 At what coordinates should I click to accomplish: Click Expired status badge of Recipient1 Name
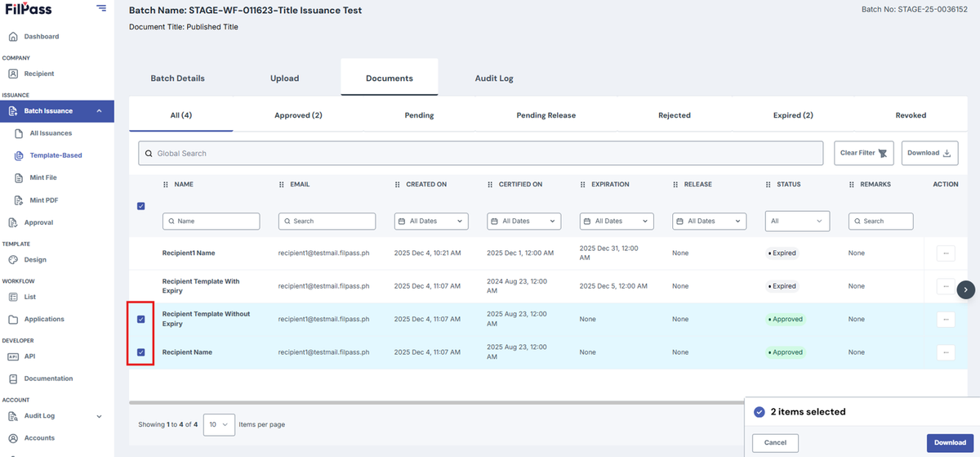click(782, 253)
